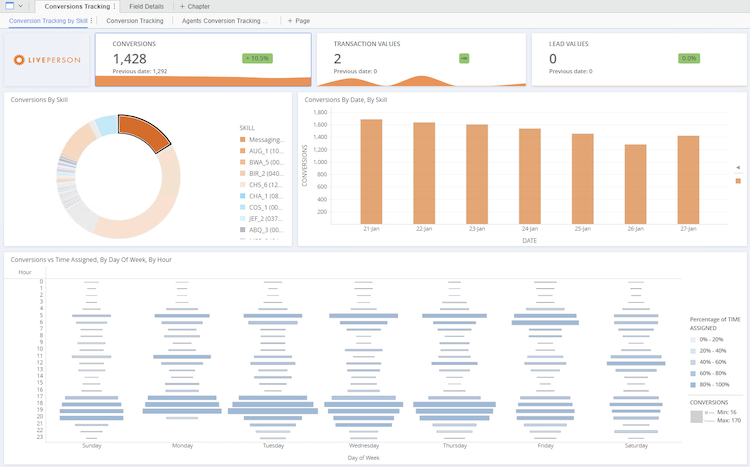The image size is (750, 467).
Task: Open the Conversion Tracking by Skill page
Action: tap(48, 21)
